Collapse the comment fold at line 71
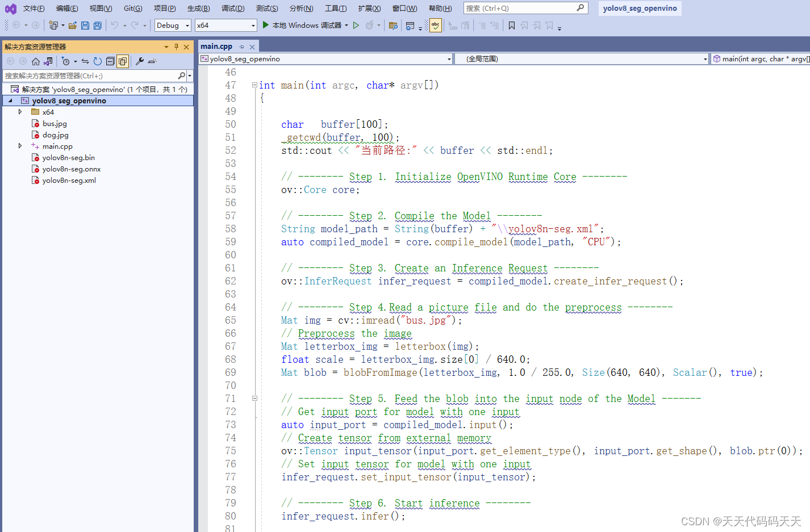Viewport: 810px width, 532px height. (254, 399)
